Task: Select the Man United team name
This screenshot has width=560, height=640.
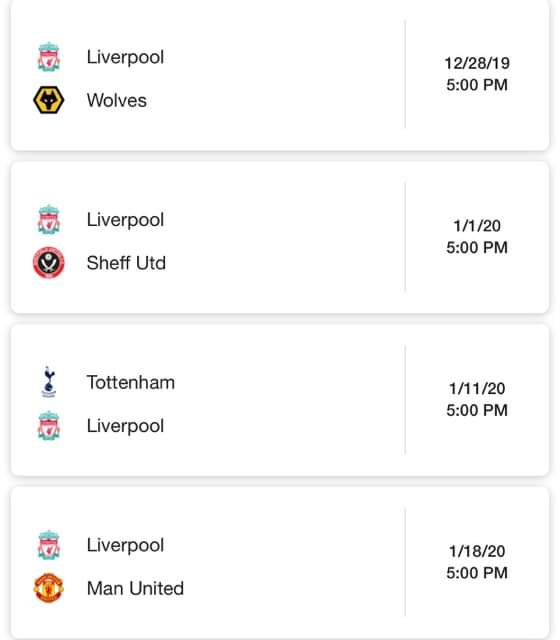Action: [136, 588]
